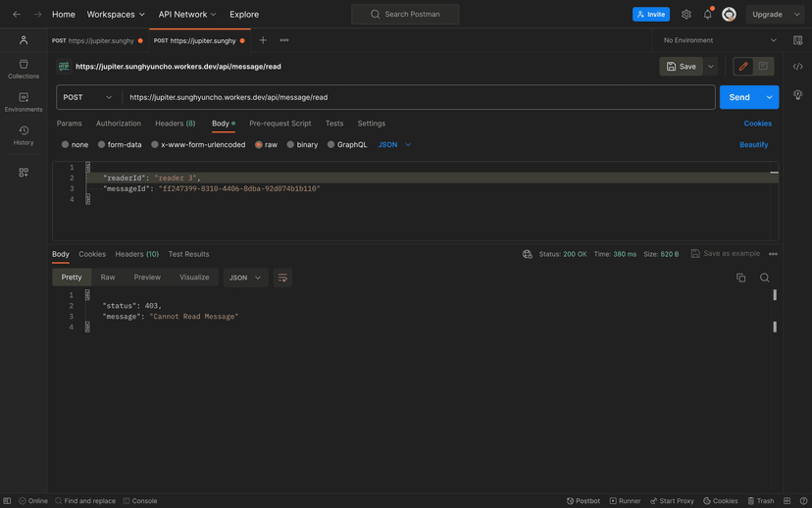The width and height of the screenshot is (812, 508).
Task: Open the Test Results response tab
Action: click(x=188, y=254)
